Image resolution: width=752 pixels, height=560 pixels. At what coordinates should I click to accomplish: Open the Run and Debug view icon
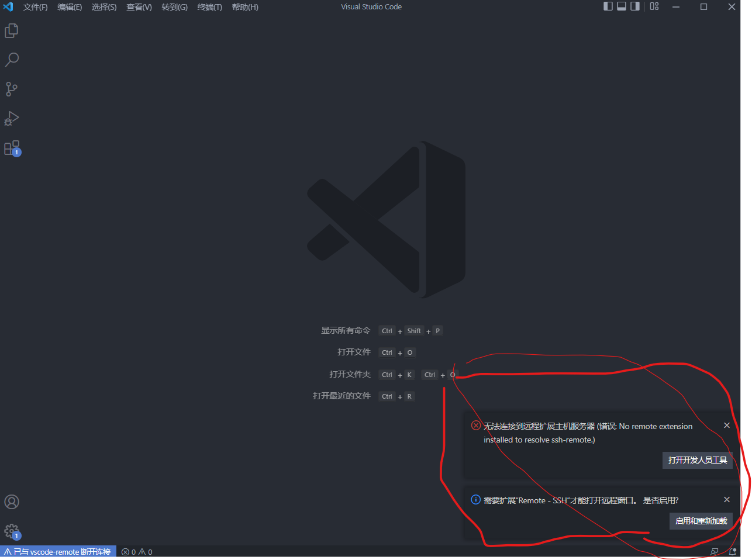[12, 119]
